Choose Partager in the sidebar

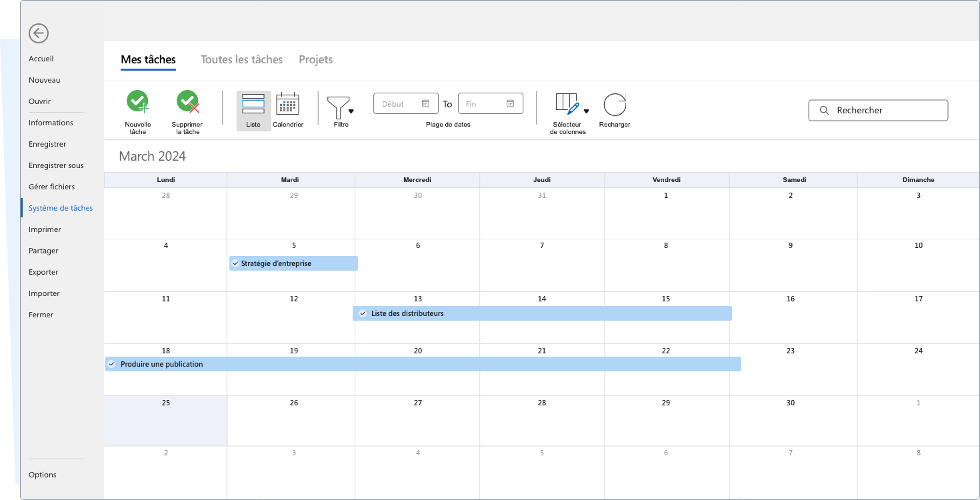coord(43,251)
